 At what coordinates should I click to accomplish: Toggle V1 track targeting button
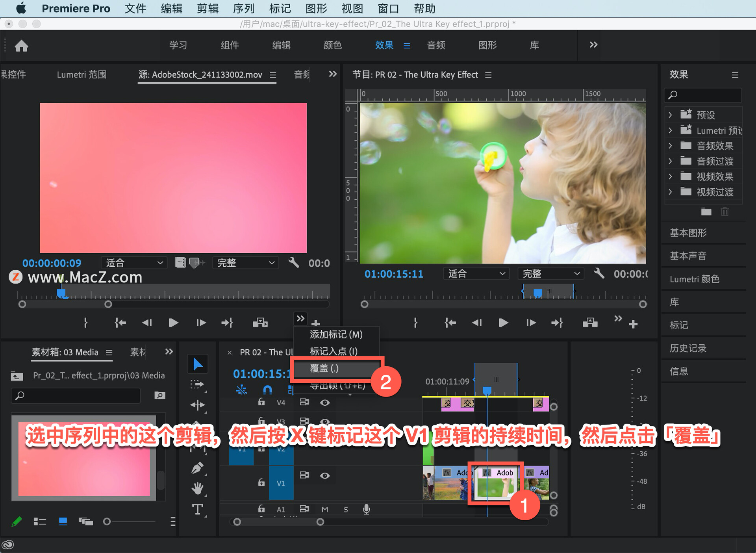pos(281,483)
